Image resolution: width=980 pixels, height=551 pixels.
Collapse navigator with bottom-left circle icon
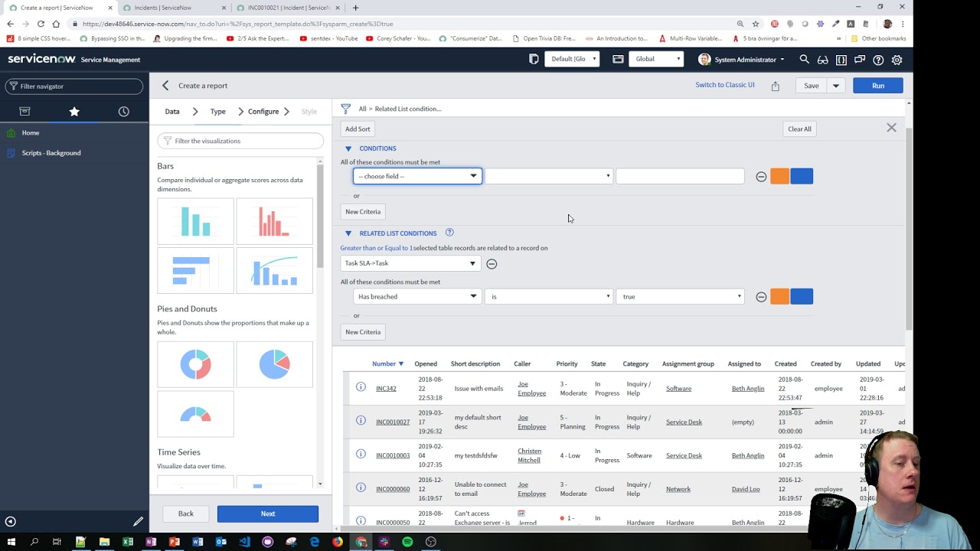click(x=10, y=522)
